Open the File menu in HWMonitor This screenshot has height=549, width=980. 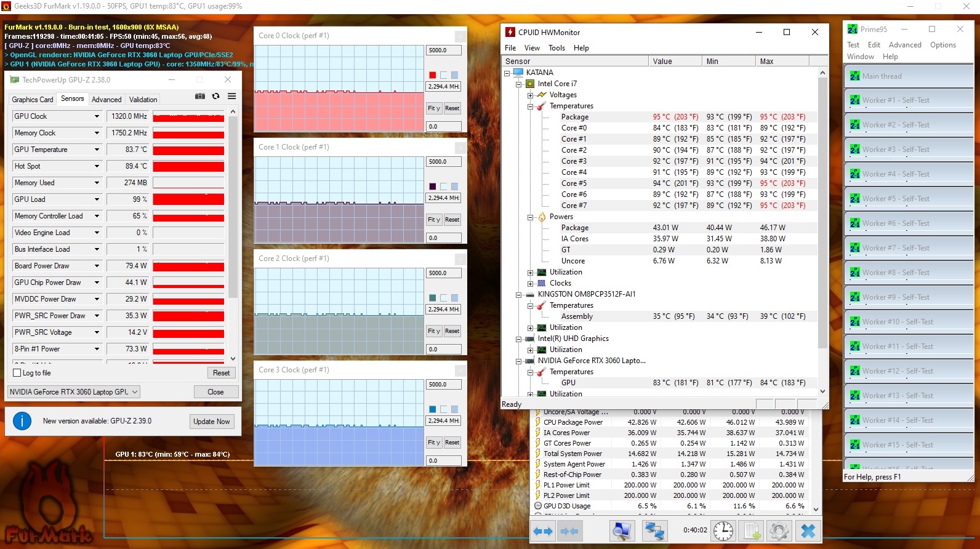510,48
